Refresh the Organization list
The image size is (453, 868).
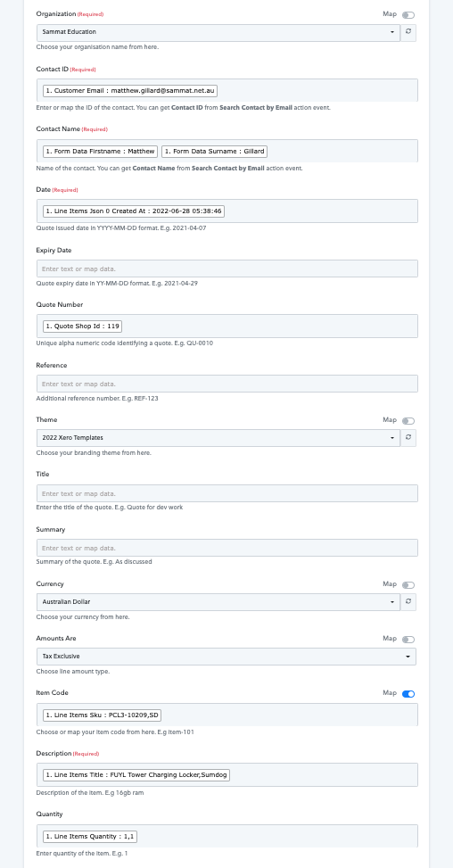(408, 32)
